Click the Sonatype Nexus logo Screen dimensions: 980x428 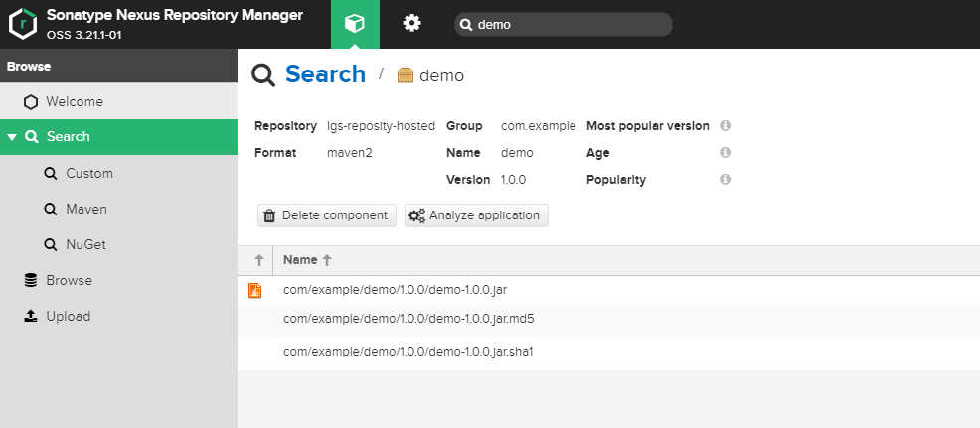coord(23,24)
